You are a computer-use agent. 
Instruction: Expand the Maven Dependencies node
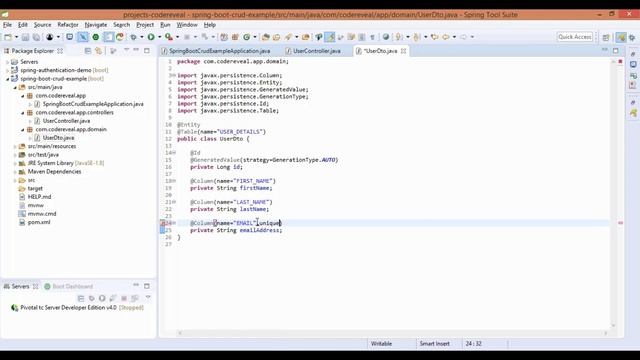point(15,171)
